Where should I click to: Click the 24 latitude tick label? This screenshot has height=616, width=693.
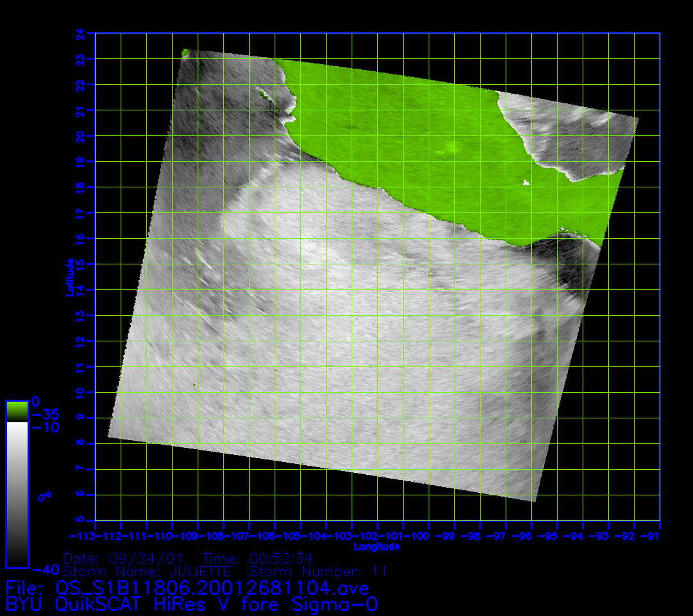(80, 33)
